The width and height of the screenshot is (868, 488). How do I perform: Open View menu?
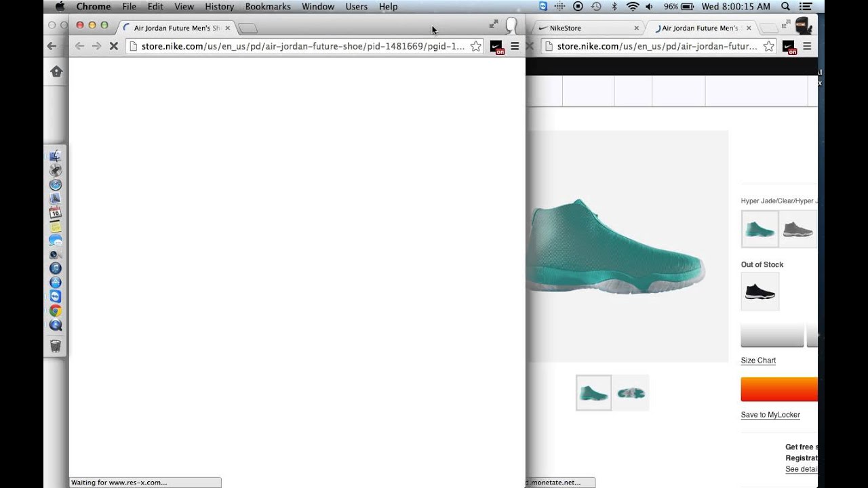(184, 6)
